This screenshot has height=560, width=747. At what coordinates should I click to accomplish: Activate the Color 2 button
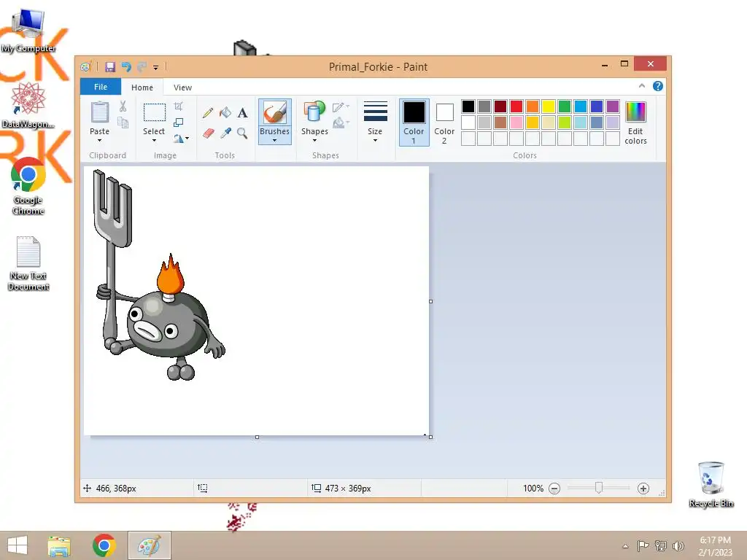pyautogui.click(x=444, y=122)
